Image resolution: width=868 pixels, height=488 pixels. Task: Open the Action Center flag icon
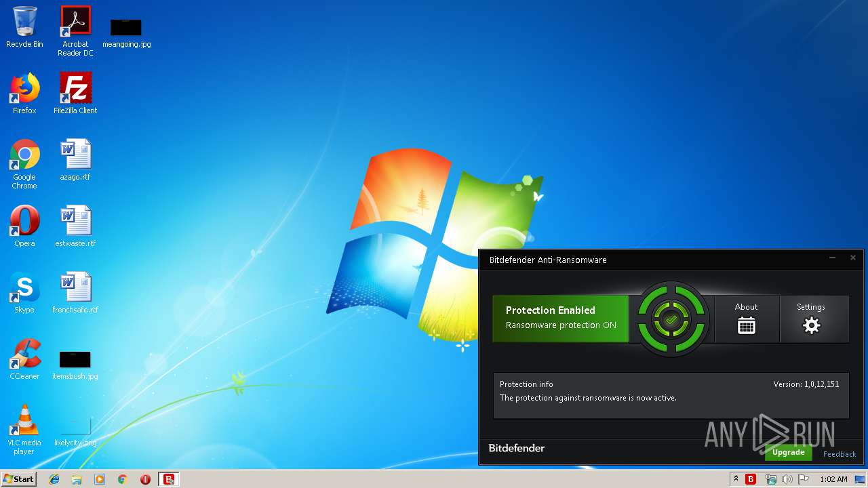point(804,479)
